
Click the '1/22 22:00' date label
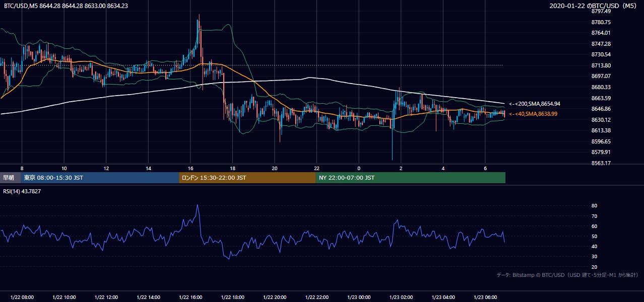pyautogui.click(x=316, y=297)
